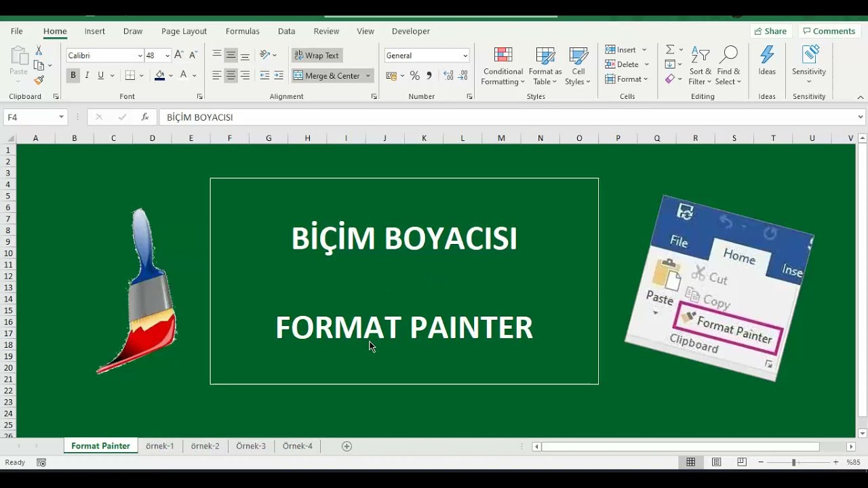Switch to the Formulas tab

pyautogui.click(x=243, y=31)
